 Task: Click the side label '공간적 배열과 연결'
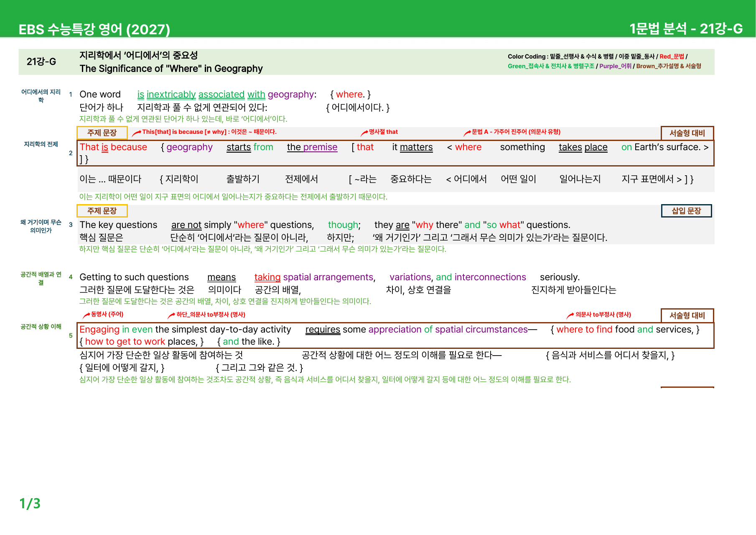(x=41, y=278)
